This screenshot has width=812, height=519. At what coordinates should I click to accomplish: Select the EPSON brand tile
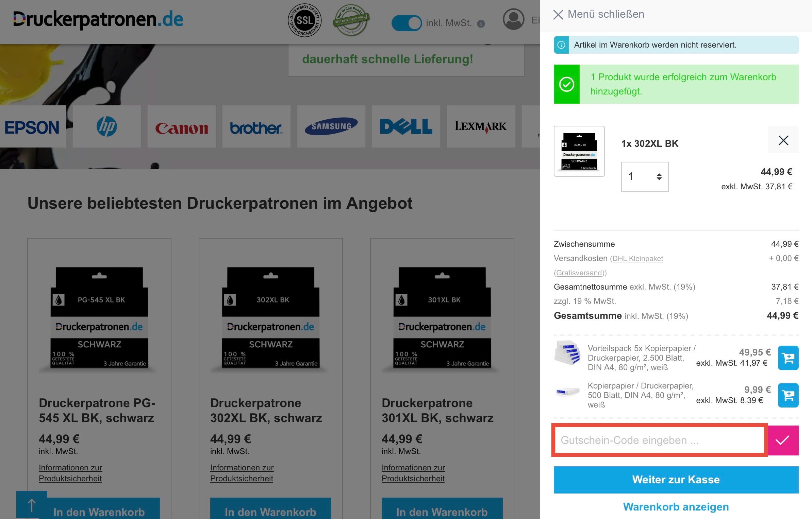coord(33,126)
